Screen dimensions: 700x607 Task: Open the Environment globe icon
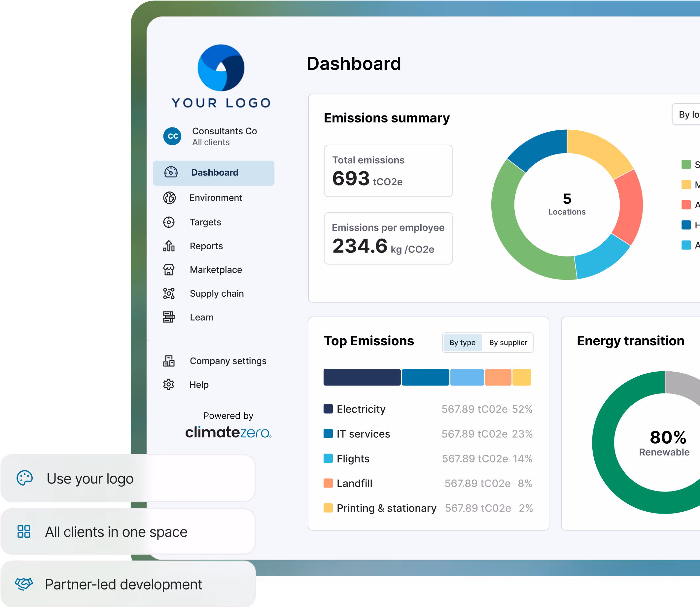169,198
